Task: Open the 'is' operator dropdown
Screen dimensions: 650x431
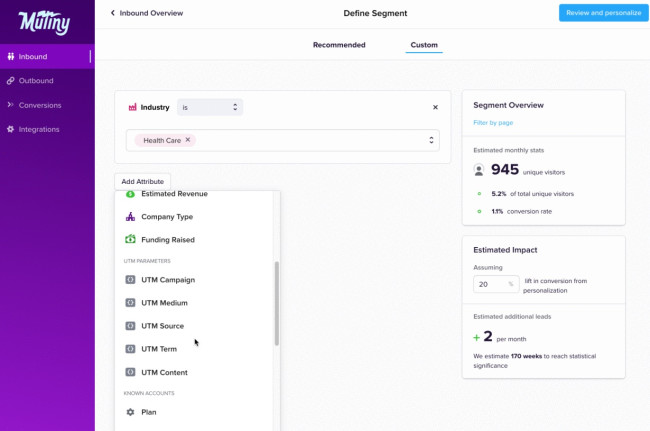Action: (210, 107)
